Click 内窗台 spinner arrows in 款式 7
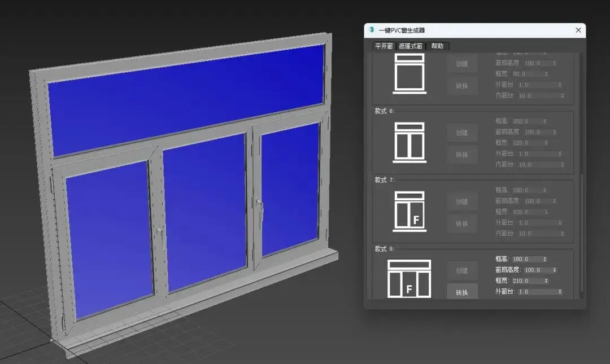 point(563,233)
